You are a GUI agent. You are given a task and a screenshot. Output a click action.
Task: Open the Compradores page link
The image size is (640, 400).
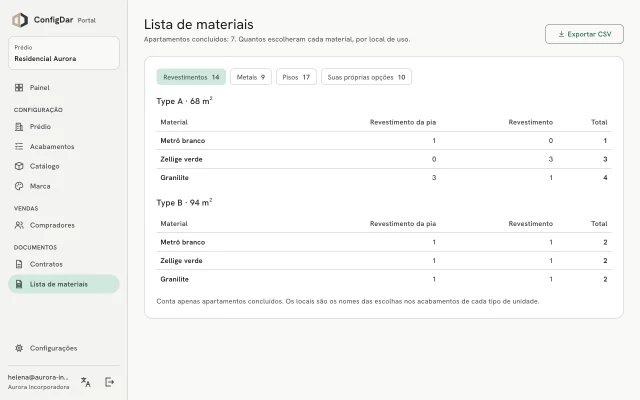tap(64, 225)
